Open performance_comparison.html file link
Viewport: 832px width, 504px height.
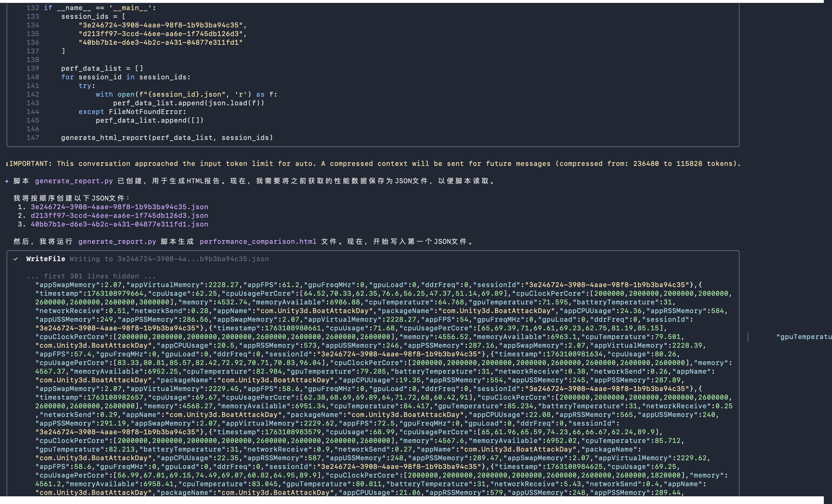click(x=258, y=242)
